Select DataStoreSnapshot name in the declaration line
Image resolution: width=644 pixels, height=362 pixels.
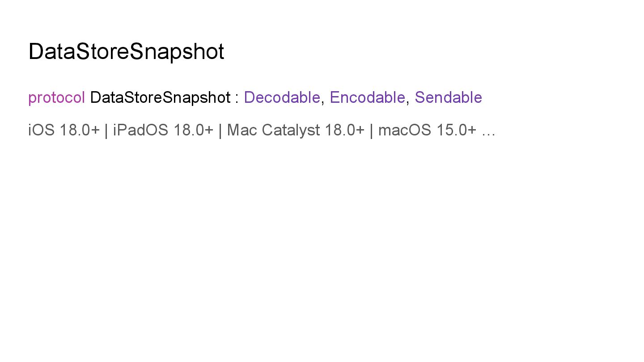click(x=160, y=97)
